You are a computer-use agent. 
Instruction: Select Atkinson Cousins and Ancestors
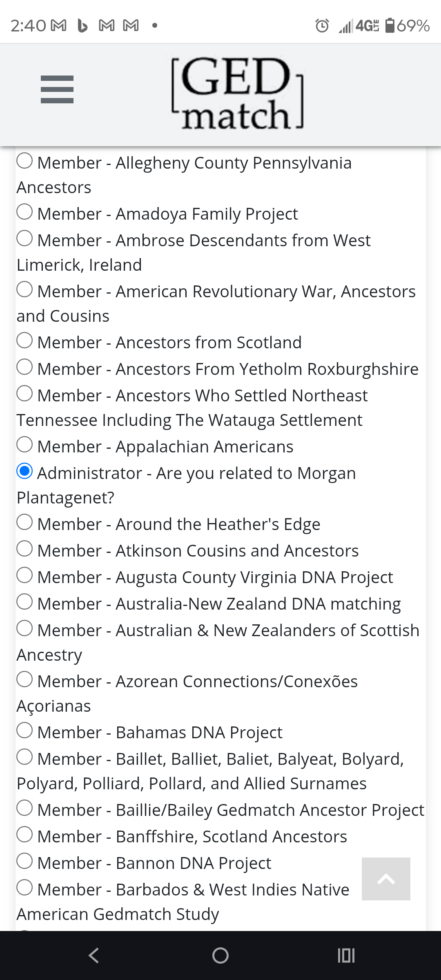point(25,550)
